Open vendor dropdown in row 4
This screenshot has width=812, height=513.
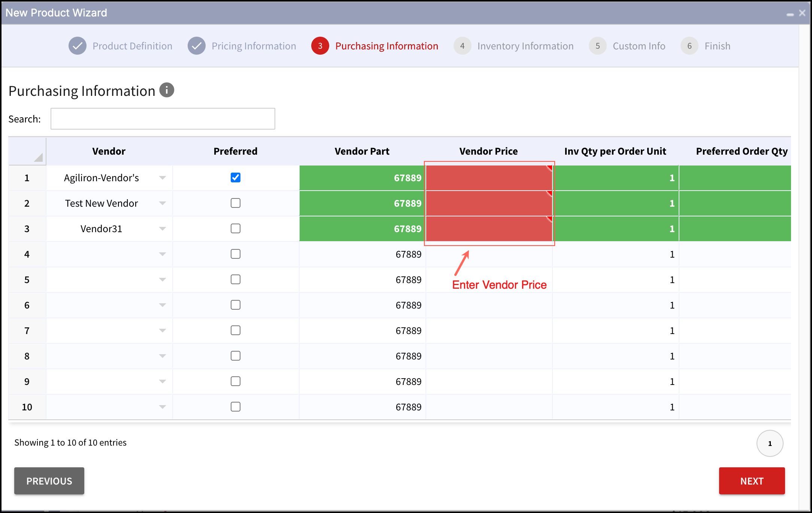point(163,254)
